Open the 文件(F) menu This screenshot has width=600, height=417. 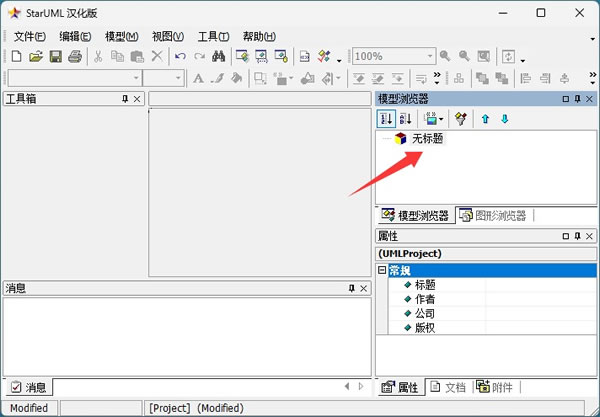click(x=30, y=37)
